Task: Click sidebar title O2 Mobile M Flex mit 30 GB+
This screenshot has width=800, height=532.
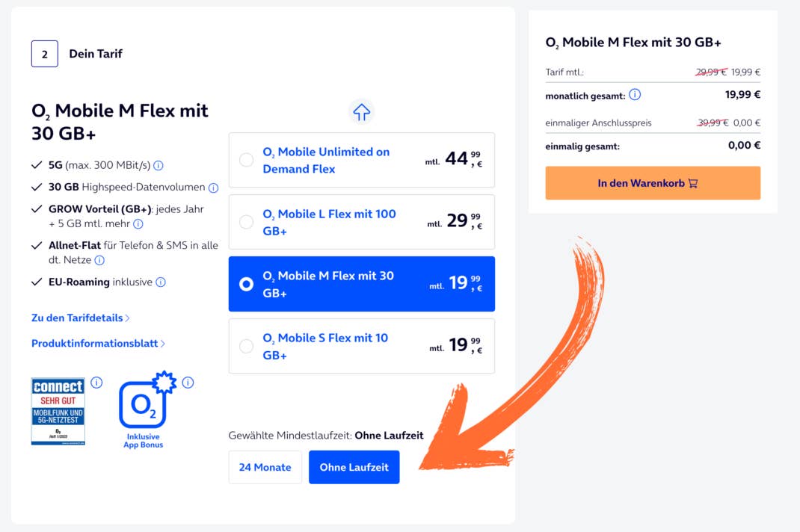Action: click(x=633, y=43)
